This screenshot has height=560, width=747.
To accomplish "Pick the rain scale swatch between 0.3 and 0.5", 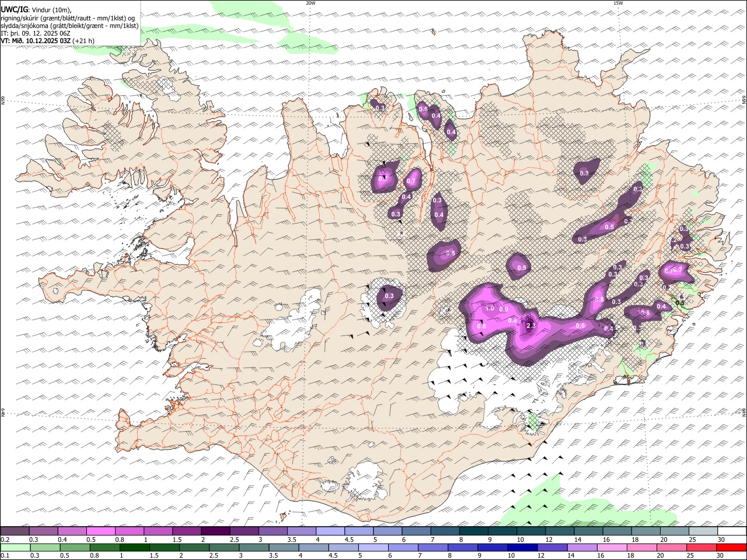I will click(x=45, y=547).
